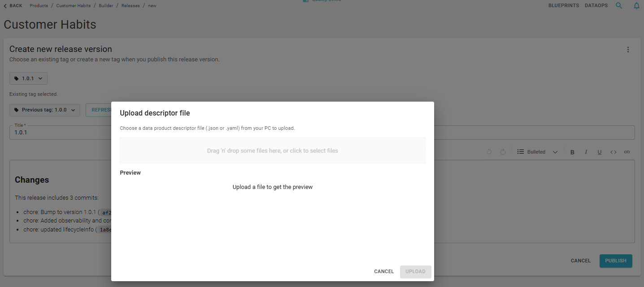Image resolution: width=644 pixels, height=287 pixels.
Task: Go to the BLUEPRINTS section
Action: tap(563, 5)
